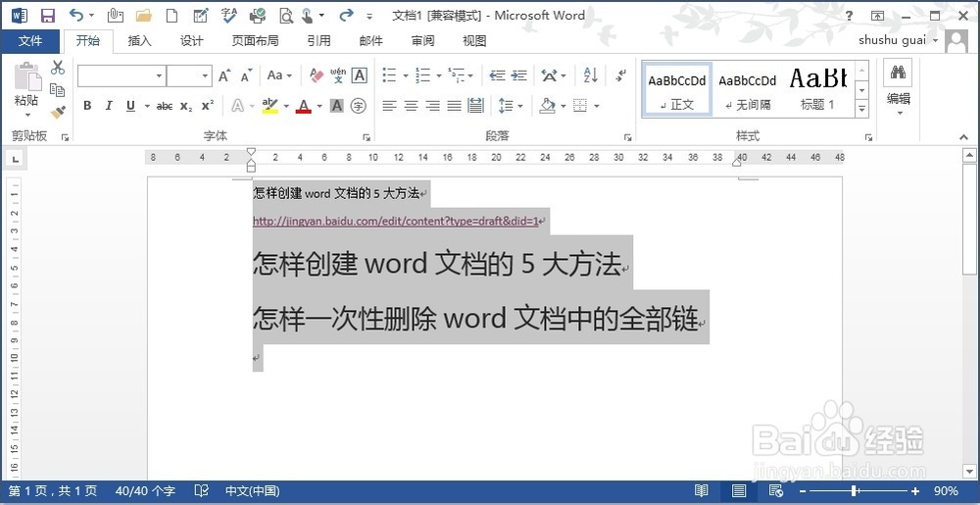This screenshot has width=980, height=505.
Task: Shrink font size with the smaller A icon
Action: click(x=246, y=76)
